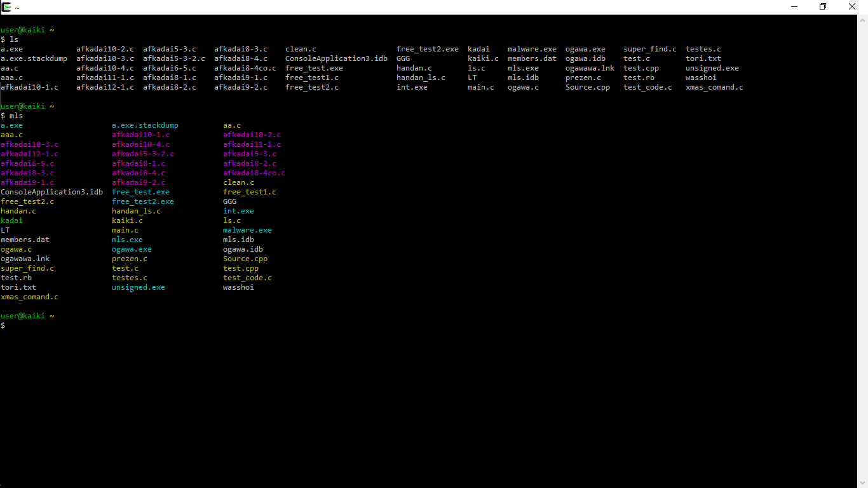Image resolution: width=868 pixels, height=488 pixels.
Task: Close the terminal window
Action: (853, 7)
